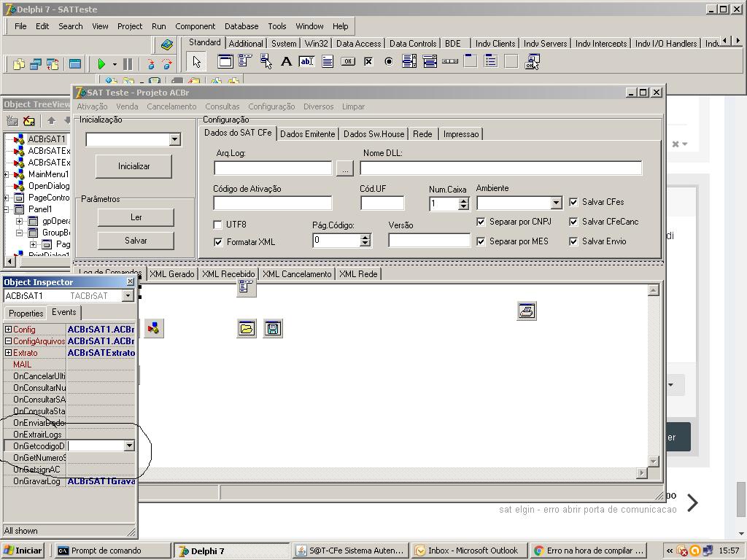Screen dimensions: 747x560
Task: Click the PrintDialog component on the form
Action: click(527, 311)
